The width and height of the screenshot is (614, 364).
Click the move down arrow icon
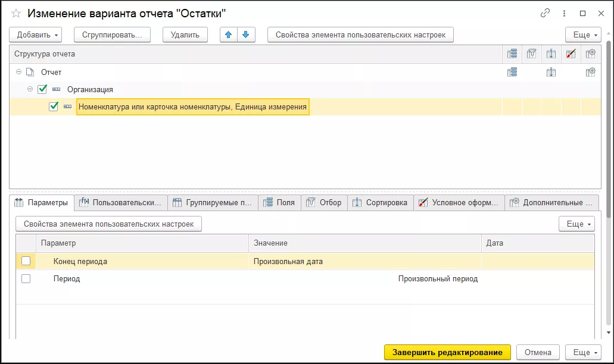point(245,35)
